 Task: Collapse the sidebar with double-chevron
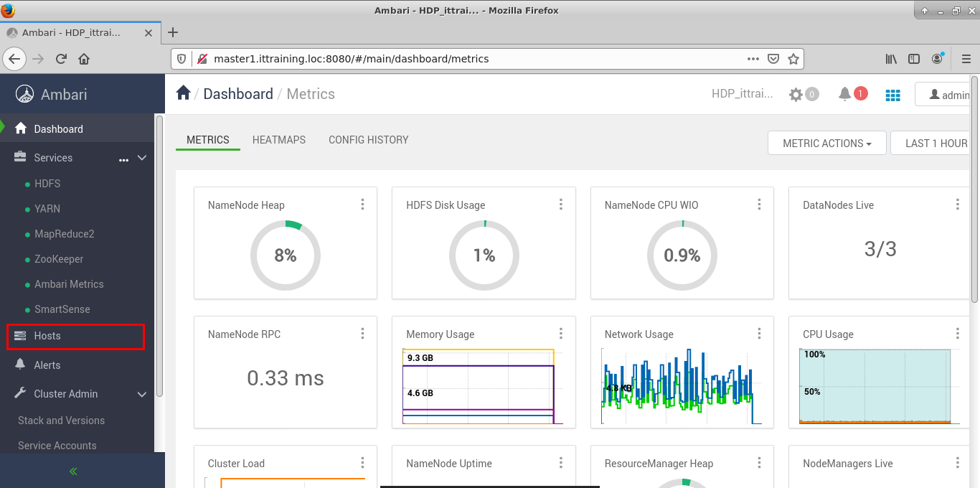click(73, 471)
